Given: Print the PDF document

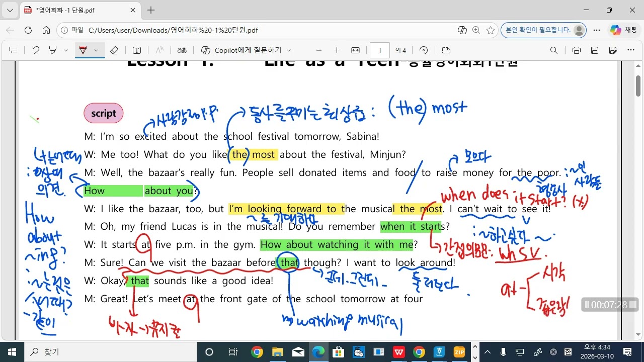Looking at the screenshot, I should pos(577,50).
